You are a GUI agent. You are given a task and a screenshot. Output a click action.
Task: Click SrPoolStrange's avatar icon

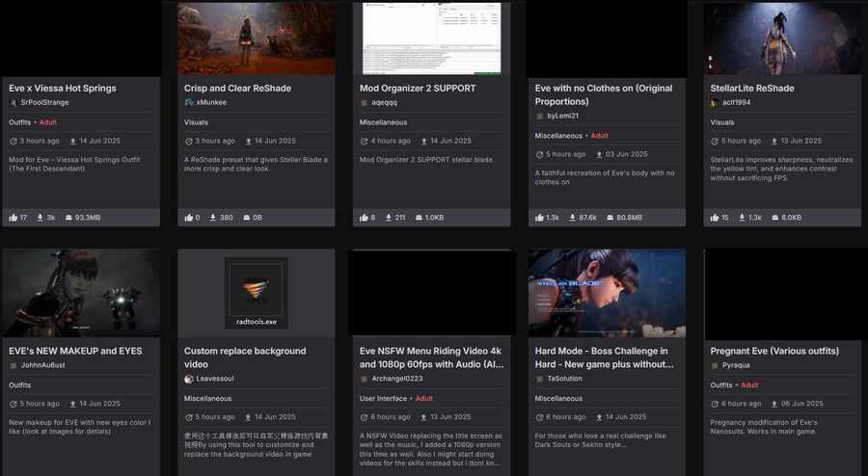pos(14,103)
